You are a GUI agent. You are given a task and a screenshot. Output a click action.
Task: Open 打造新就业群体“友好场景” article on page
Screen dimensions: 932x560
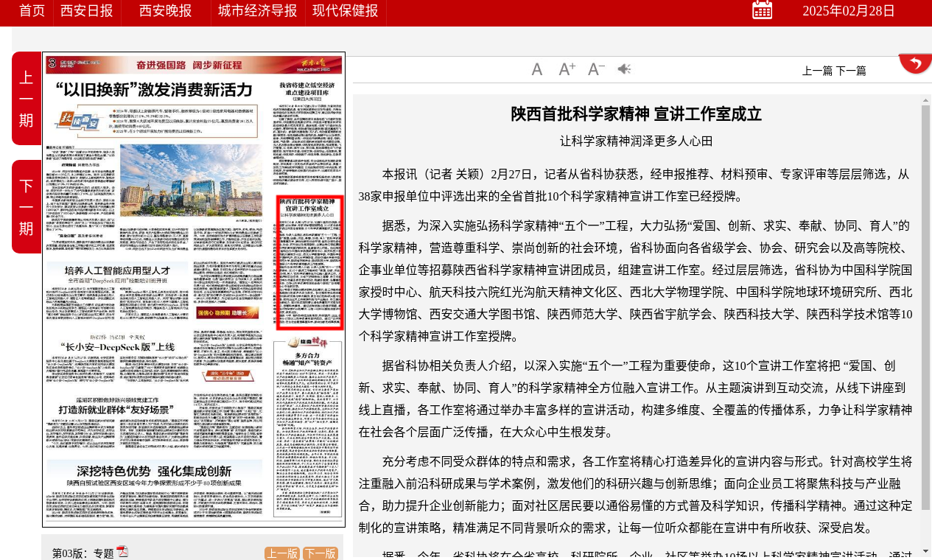[x=116, y=409]
